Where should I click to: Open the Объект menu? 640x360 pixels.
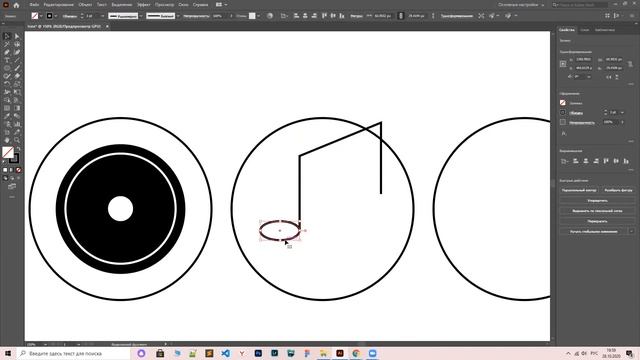85,5
